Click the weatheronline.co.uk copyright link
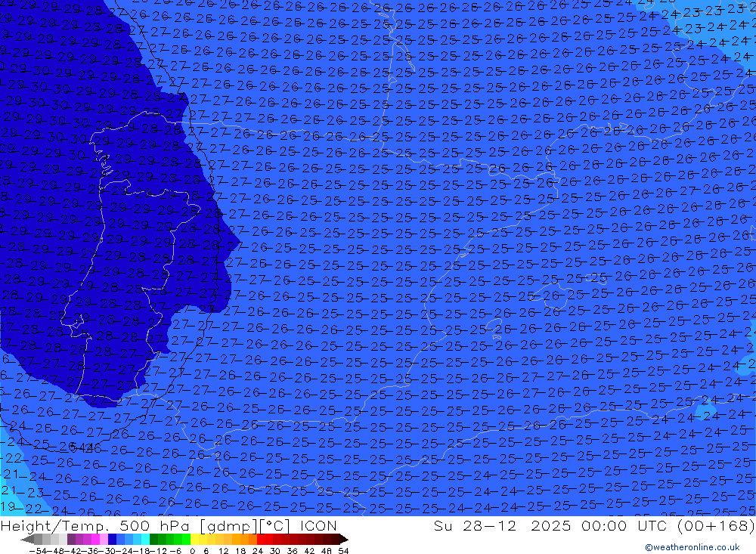Screen dimensions: 756x554 point(692,547)
